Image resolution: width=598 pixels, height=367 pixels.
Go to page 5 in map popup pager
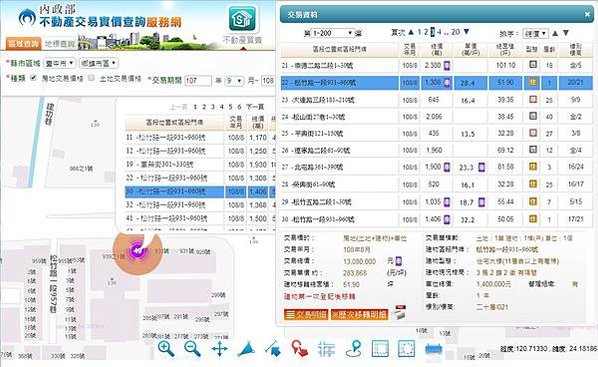coord(231,107)
